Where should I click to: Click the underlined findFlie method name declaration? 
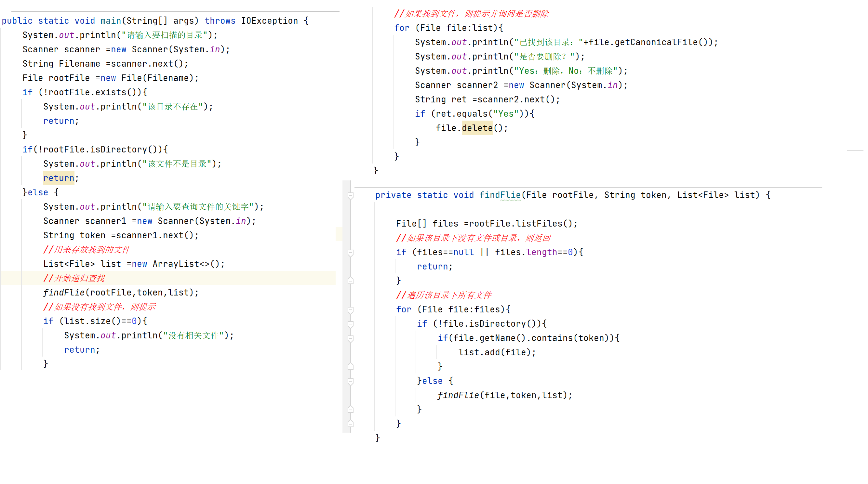point(500,195)
